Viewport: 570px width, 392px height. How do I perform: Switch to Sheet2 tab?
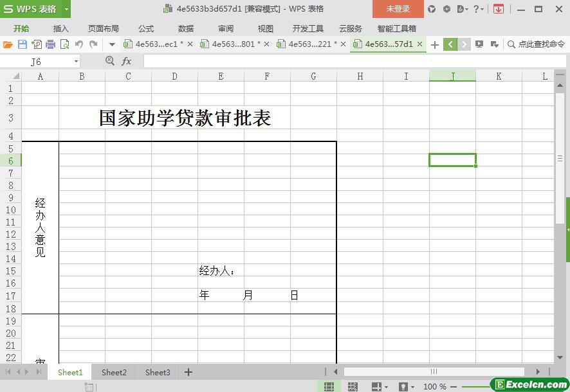coord(114,373)
